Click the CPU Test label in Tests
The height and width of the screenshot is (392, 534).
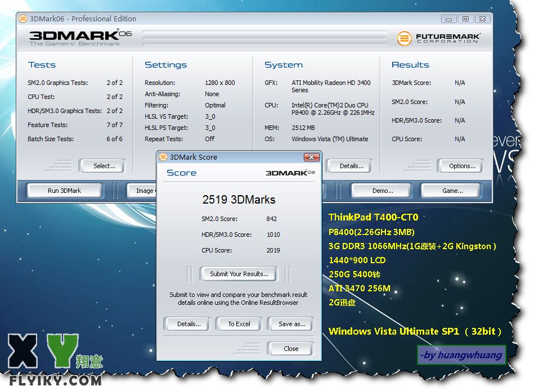[41, 97]
